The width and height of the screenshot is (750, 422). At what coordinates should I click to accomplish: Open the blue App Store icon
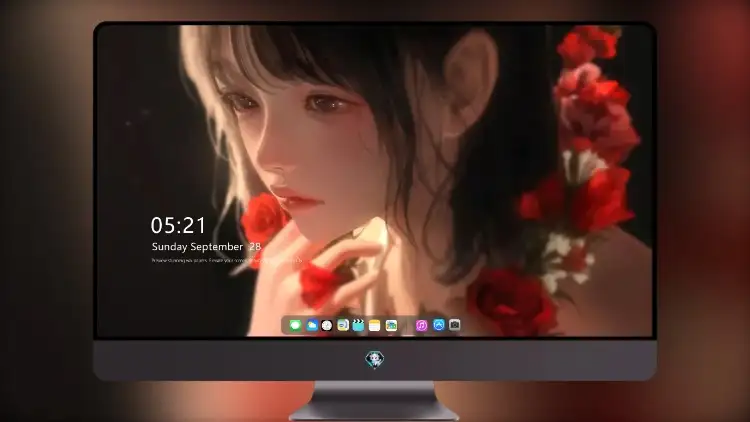click(x=439, y=325)
